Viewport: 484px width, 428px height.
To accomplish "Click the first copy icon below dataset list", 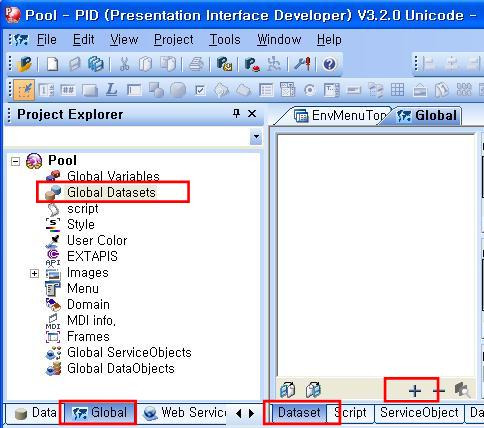I will click(288, 390).
